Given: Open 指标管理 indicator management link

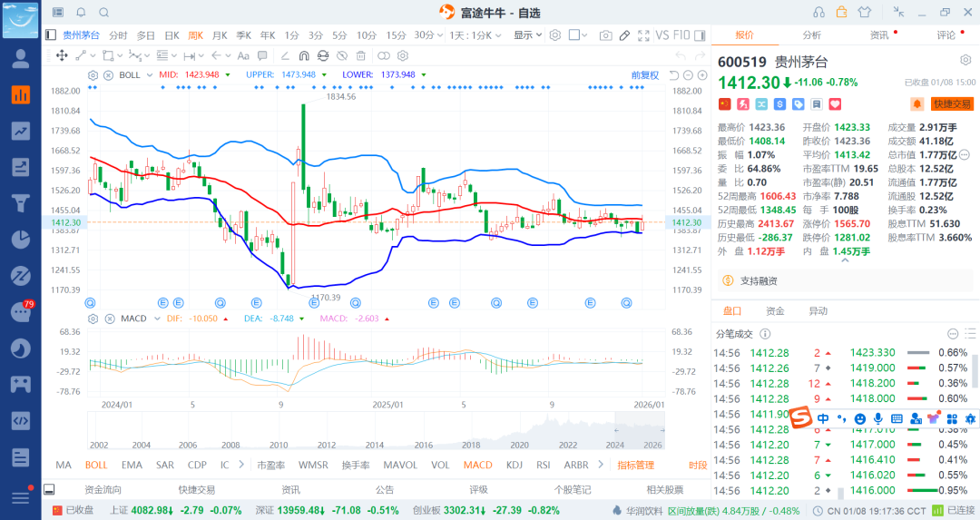Looking at the screenshot, I should click(x=635, y=465).
